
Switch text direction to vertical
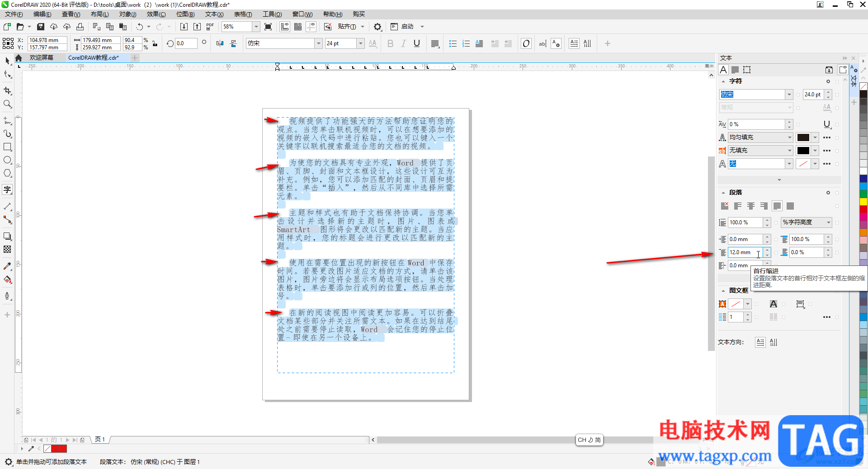coord(774,342)
